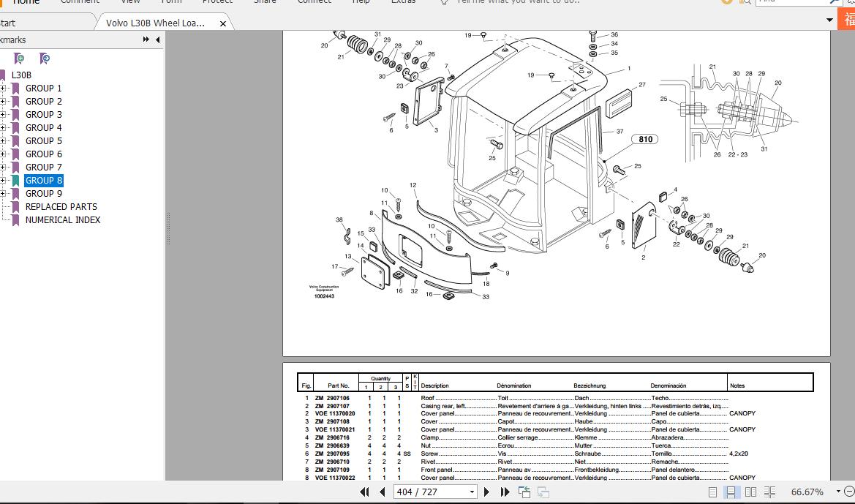Click the Front panel description cell
Image resolution: width=855 pixels, height=504 pixels.
click(436, 470)
